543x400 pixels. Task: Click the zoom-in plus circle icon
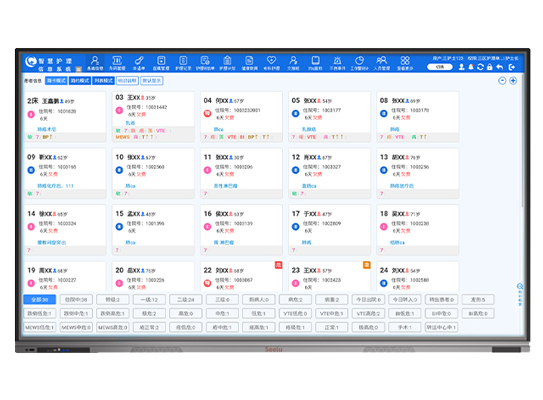(513, 81)
